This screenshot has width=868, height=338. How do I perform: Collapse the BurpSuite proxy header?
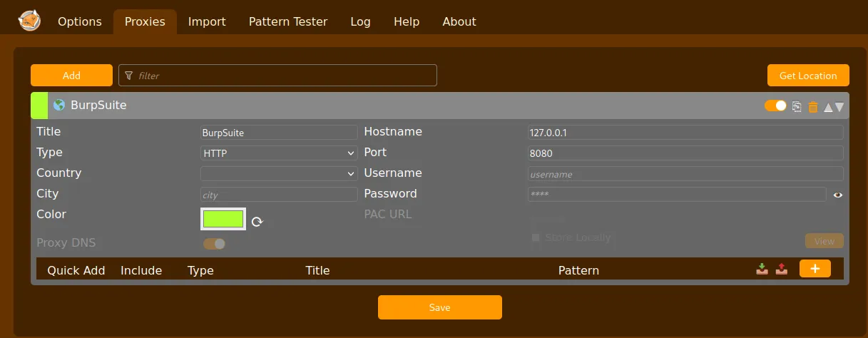pos(357,106)
